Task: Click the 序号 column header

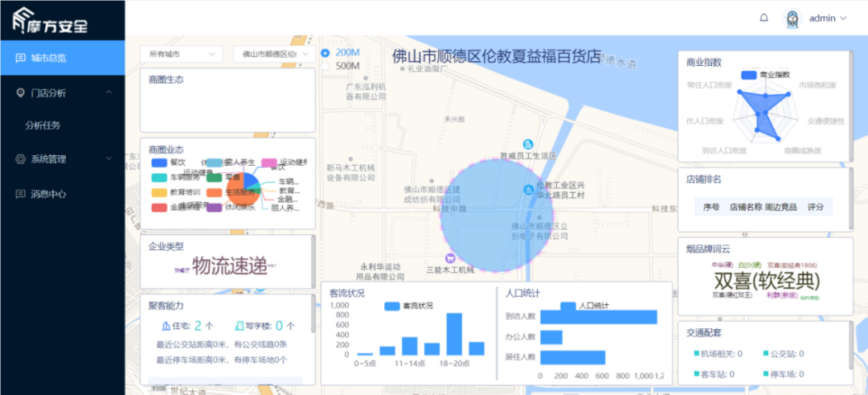Action: [x=711, y=207]
